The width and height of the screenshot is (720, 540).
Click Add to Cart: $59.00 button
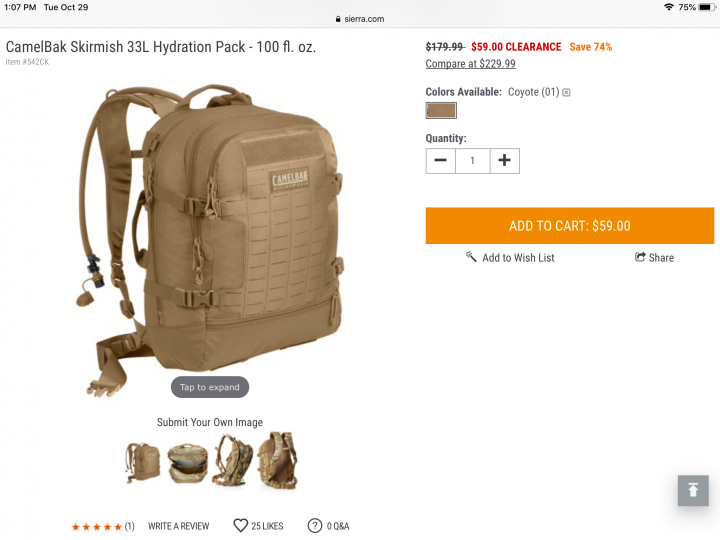(x=569, y=225)
